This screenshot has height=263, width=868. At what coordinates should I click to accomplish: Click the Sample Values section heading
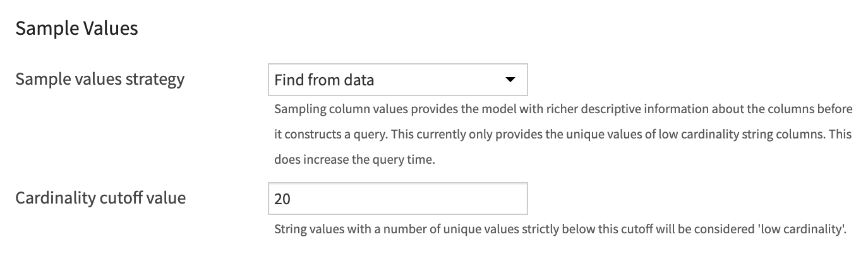tap(76, 28)
